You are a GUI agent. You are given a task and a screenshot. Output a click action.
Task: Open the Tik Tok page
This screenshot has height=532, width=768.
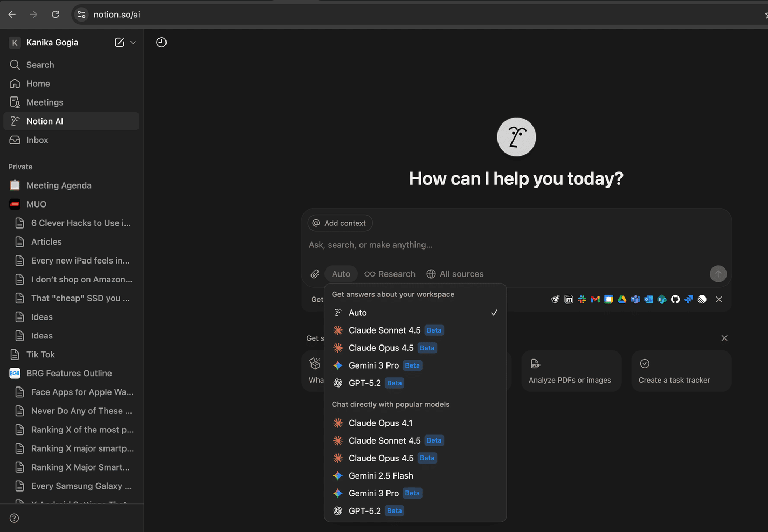(71, 355)
